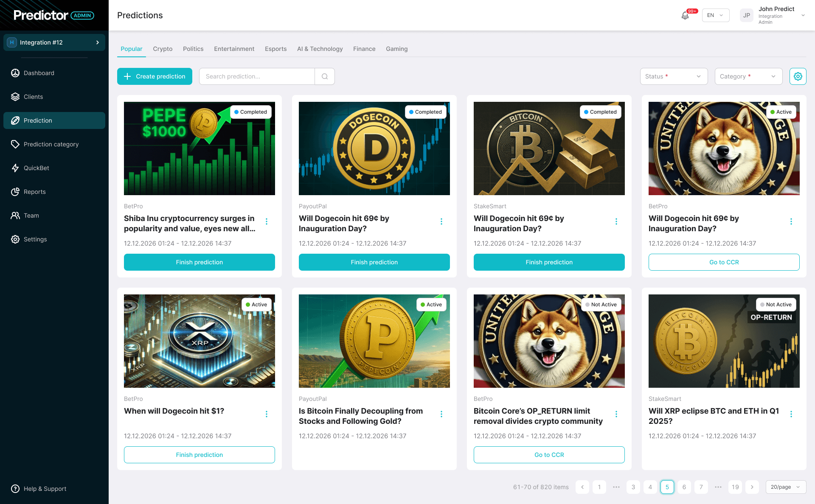The height and width of the screenshot is (504, 815).
Task: Click the JP user avatar
Action: [747, 15]
